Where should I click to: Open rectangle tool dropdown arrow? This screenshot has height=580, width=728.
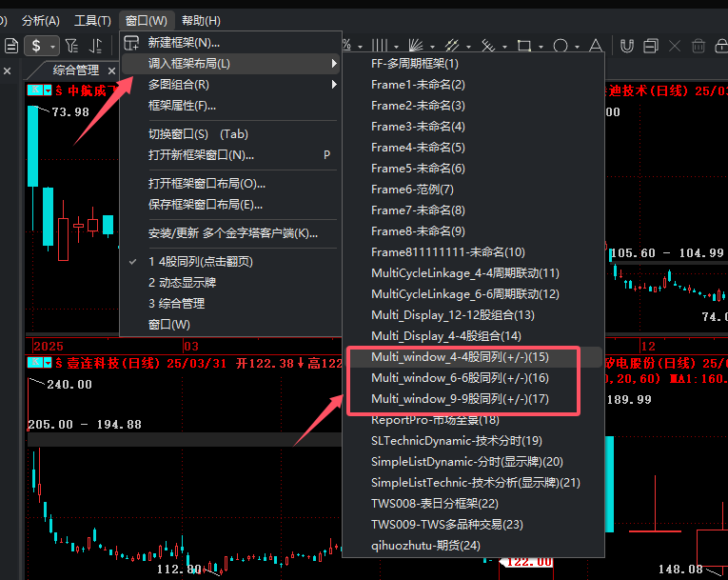541,47
